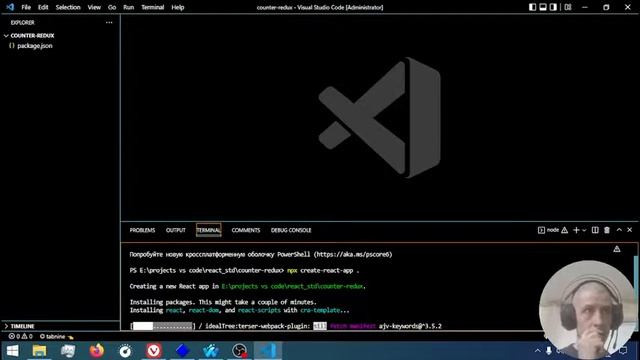Open the white circular dial taskbar app

click(125, 351)
